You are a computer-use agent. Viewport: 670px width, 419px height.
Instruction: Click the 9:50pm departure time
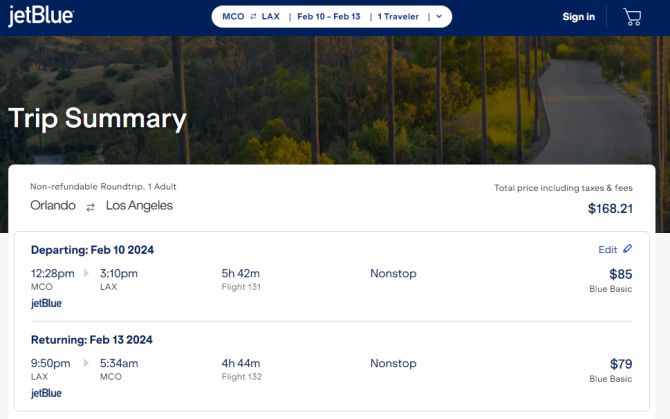pos(50,363)
